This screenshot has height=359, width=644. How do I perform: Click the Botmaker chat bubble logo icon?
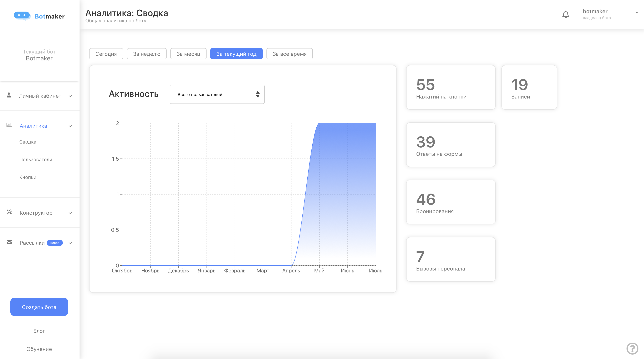click(22, 16)
